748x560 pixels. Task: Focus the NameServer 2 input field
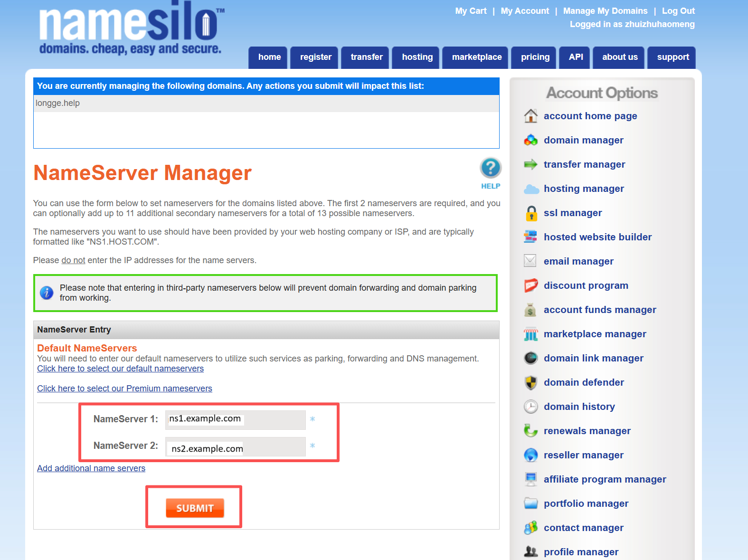(x=235, y=446)
